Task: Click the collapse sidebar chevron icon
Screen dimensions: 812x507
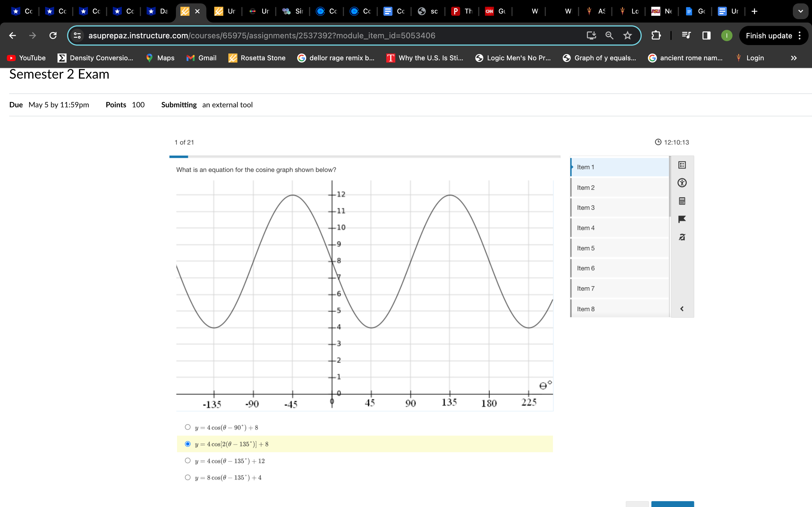Action: (682, 308)
